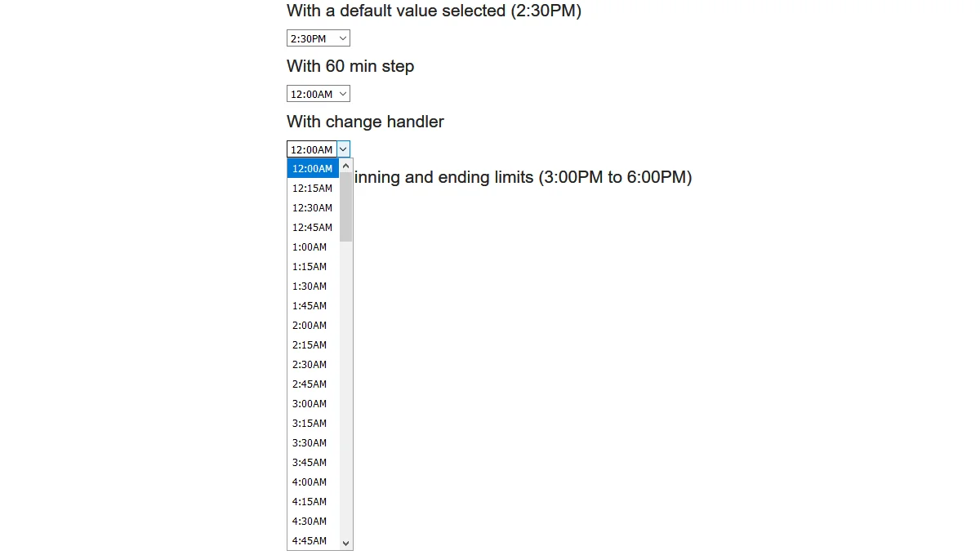The height and width of the screenshot is (555, 980).
Task: Click the dropdown scrollbar up arrow
Action: (x=345, y=166)
